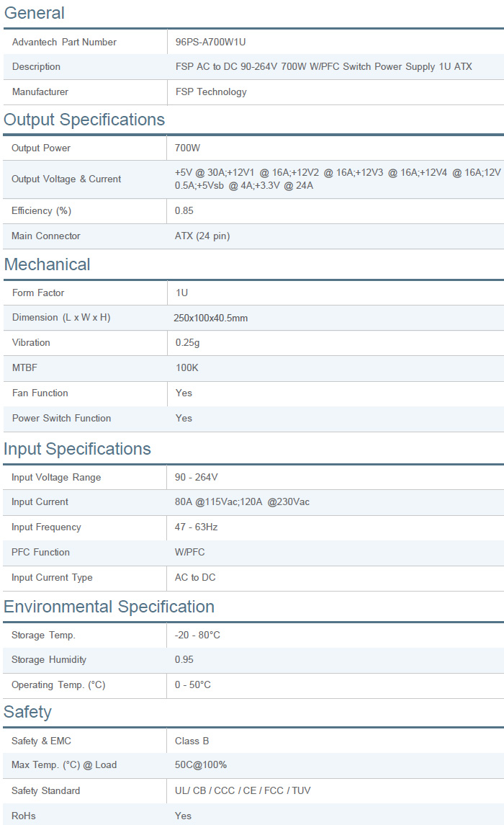504x825 pixels.
Task: Click the Input Specifications heading
Action: pyautogui.click(x=77, y=449)
